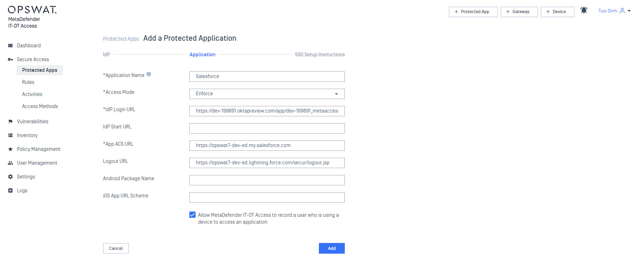Click the Logs clipboard icon

[10, 191]
